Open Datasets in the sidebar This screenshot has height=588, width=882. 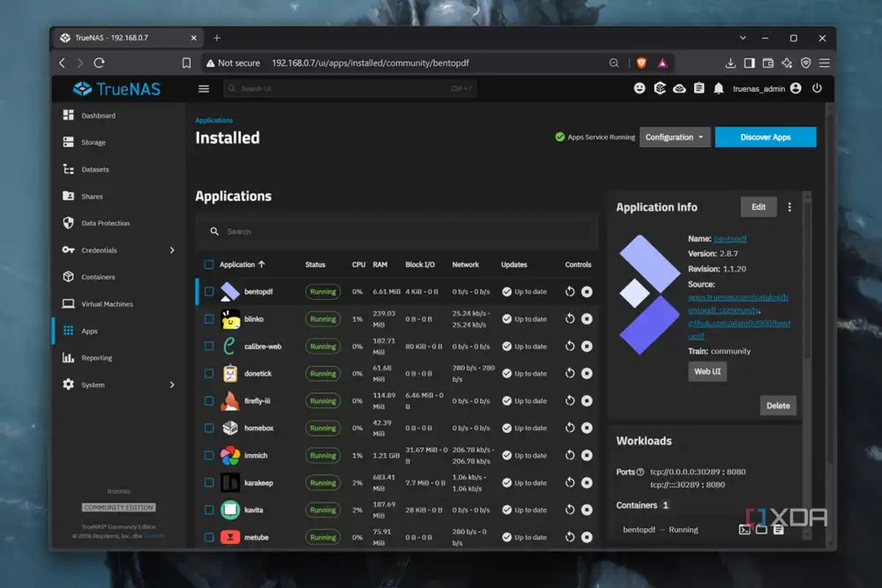(95, 169)
